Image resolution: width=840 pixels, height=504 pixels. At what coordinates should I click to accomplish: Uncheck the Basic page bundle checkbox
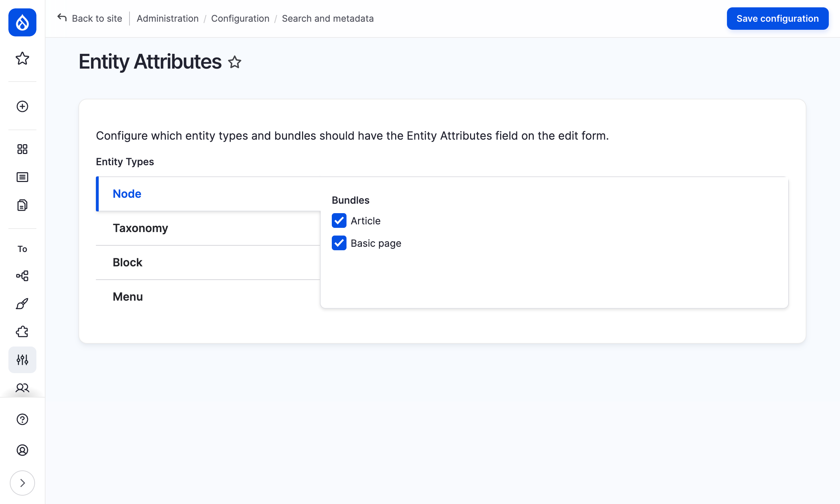[339, 243]
